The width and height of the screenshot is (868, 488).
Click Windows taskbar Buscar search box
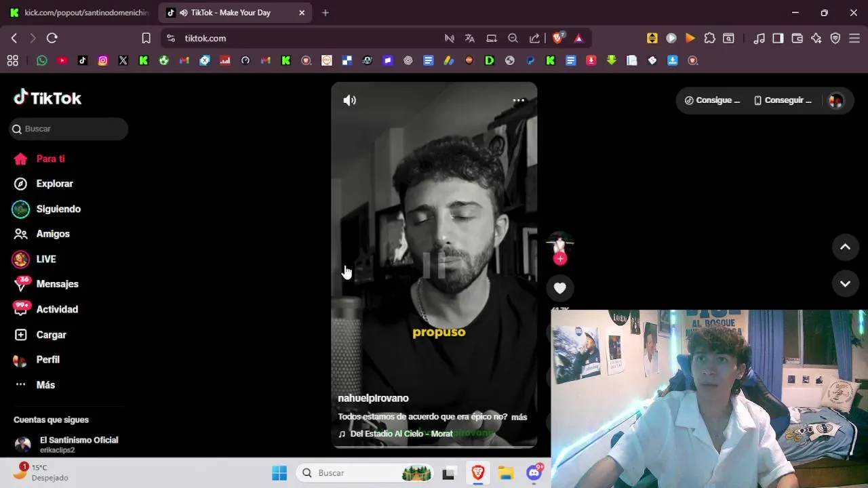[x=365, y=472]
